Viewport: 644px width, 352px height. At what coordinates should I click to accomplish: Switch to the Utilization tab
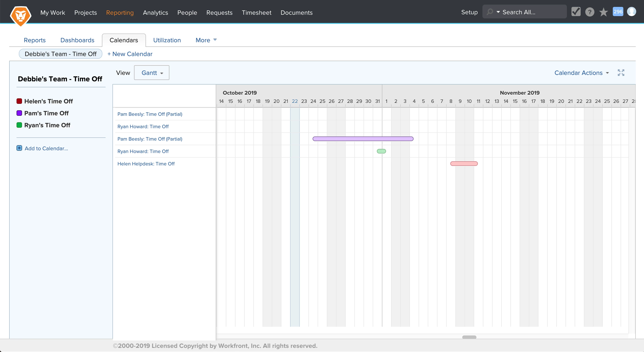[167, 40]
